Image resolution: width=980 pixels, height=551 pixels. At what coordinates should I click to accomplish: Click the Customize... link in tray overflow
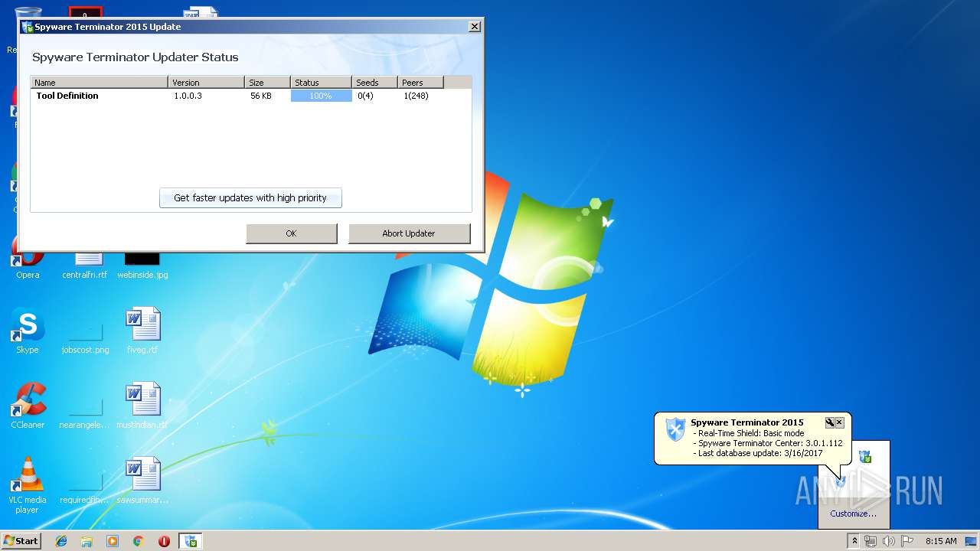click(853, 514)
